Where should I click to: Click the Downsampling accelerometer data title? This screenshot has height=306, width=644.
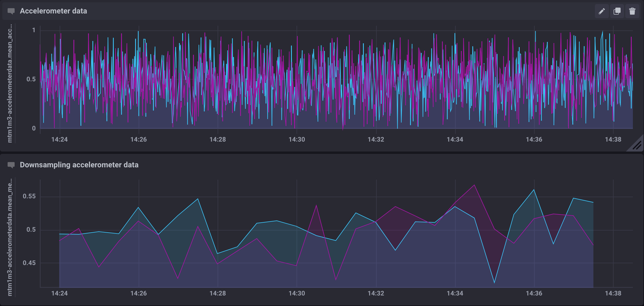point(79,165)
